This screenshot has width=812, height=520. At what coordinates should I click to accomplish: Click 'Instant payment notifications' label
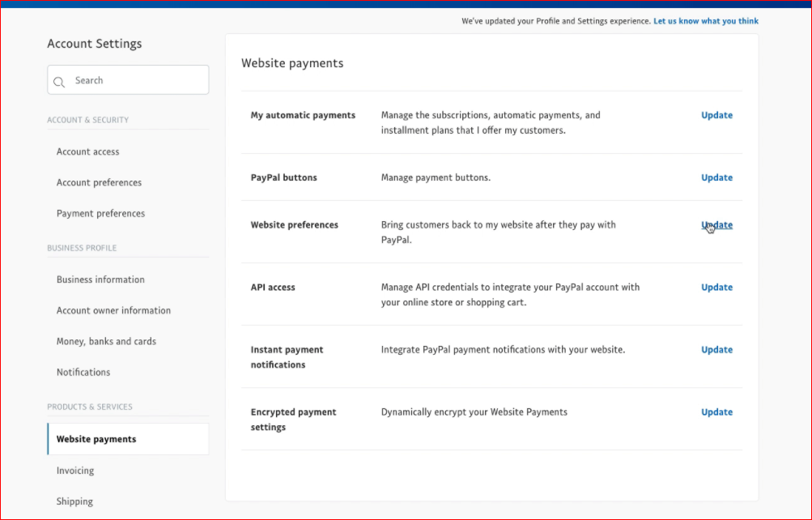click(x=287, y=357)
